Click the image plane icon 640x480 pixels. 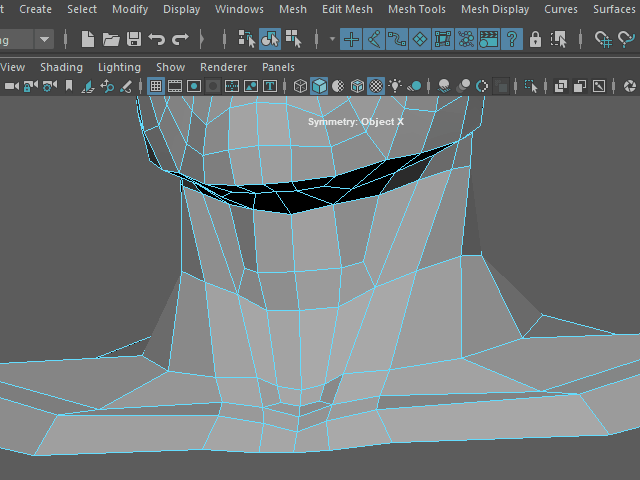(x=88, y=86)
